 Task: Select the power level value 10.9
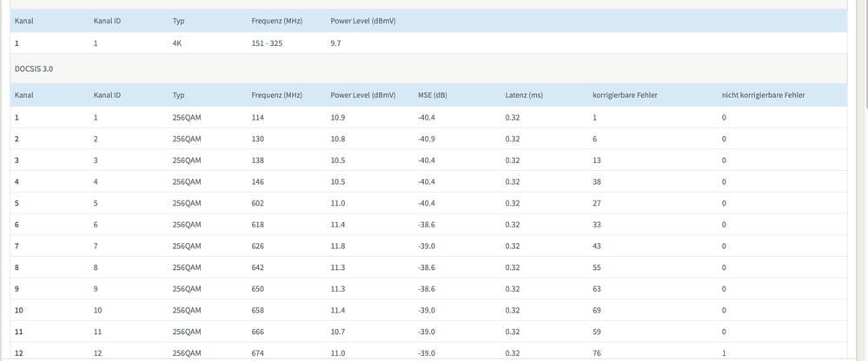tap(338, 117)
